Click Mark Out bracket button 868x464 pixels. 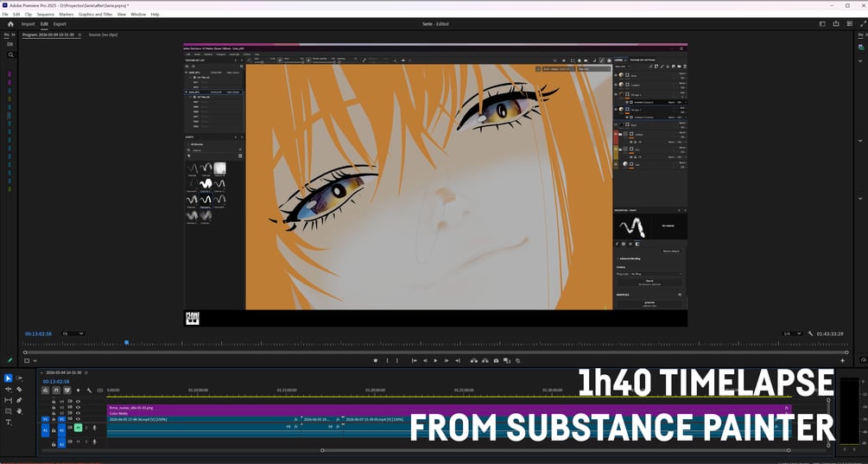point(397,360)
